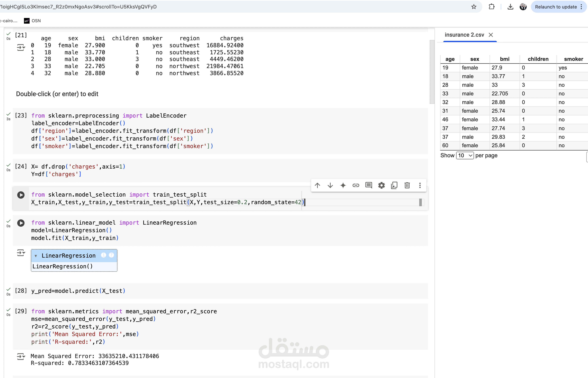Open more cell actions menu
The width and height of the screenshot is (588, 378).
pos(420,185)
